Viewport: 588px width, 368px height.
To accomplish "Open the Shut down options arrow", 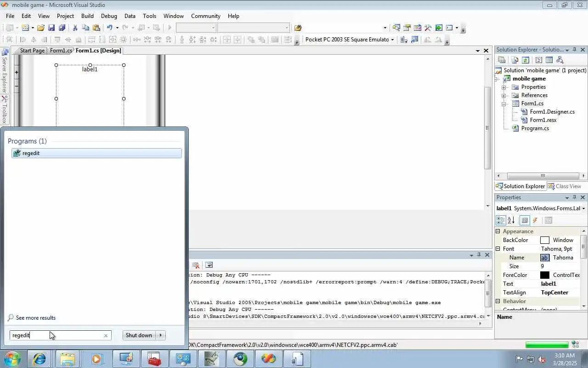I will pyautogui.click(x=161, y=335).
